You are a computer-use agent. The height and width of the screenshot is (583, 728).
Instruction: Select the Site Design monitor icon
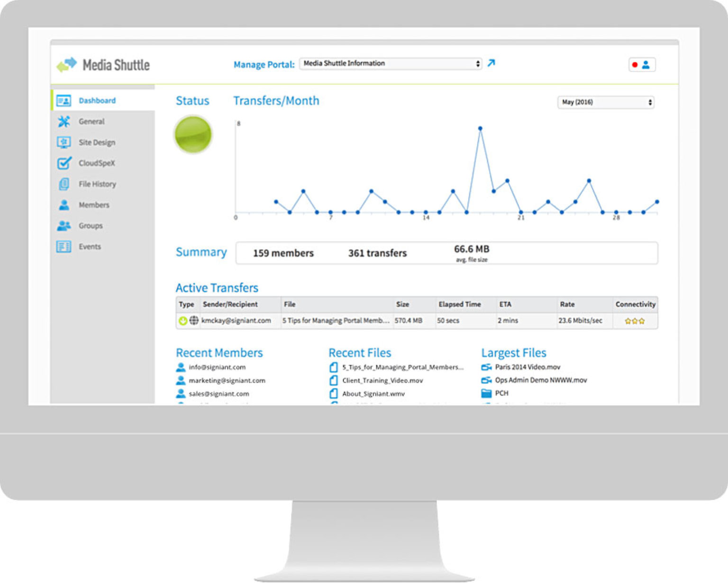(64, 143)
